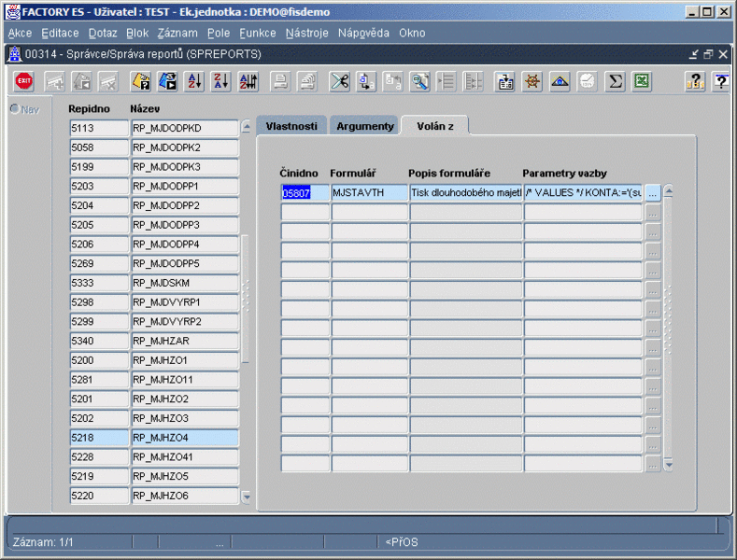Click the sort ascending A-Z icon
737x560 pixels.
click(x=194, y=82)
